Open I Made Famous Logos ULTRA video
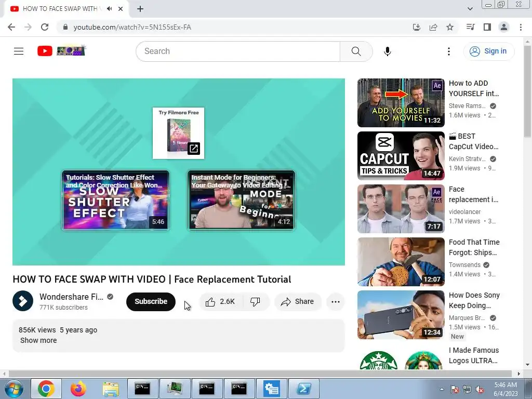 (x=474, y=355)
